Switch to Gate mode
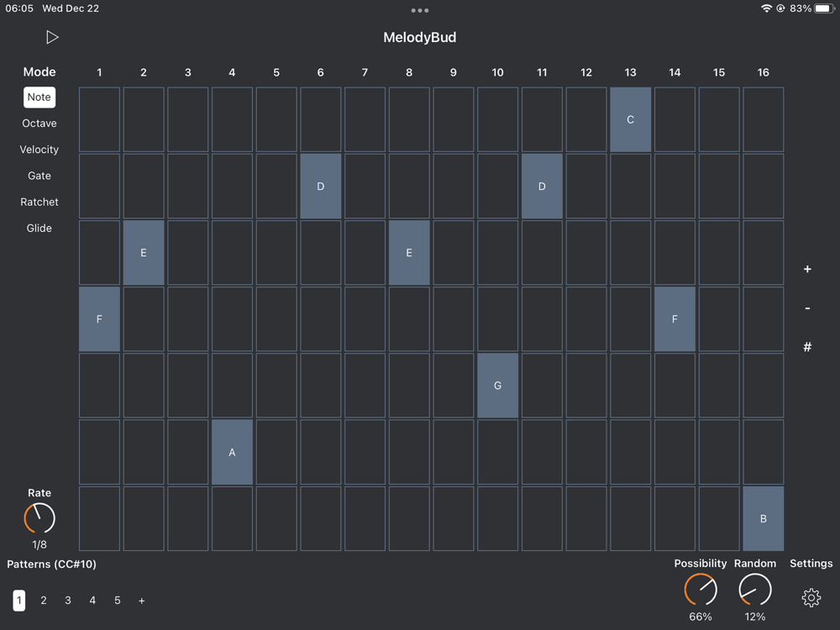 point(39,176)
